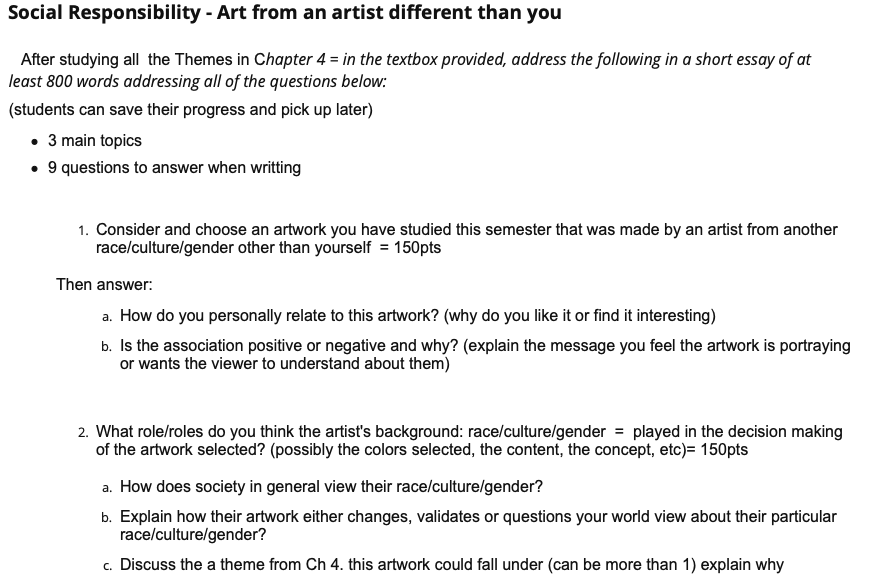Click the '3 main topics' bullet
Image resolution: width=888 pixels, height=587 pixels.
coord(95,140)
